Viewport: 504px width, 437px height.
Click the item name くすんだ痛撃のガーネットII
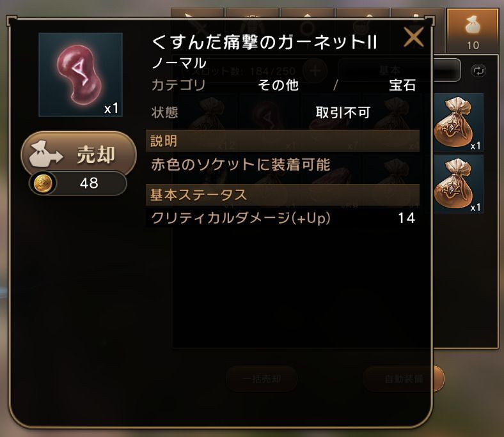(264, 42)
